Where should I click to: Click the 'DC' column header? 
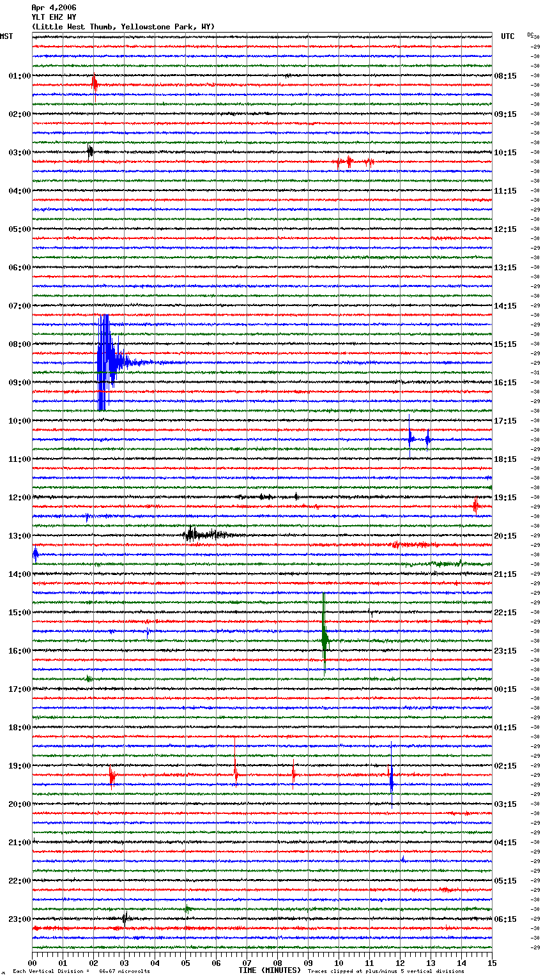point(530,34)
